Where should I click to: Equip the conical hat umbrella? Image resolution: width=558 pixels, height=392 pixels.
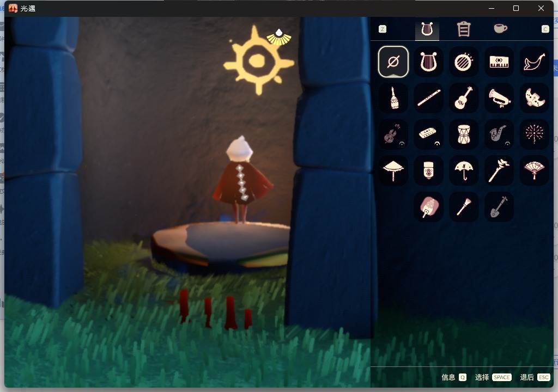click(393, 170)
